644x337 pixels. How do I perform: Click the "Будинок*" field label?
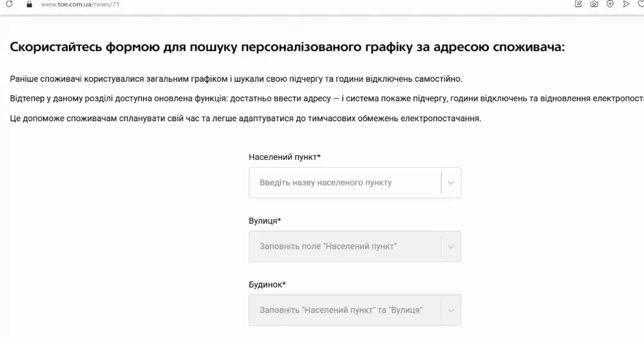pos(267,284)
